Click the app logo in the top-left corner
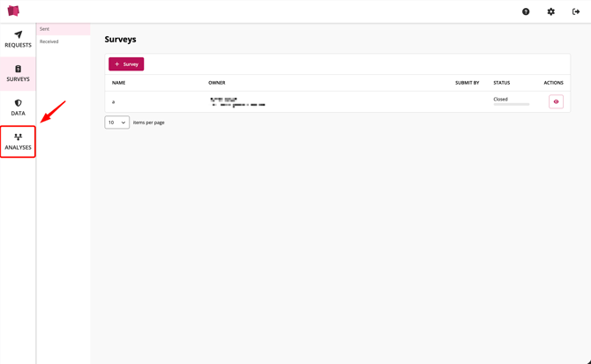Screen dimensions: 591x364 point(13,11)
